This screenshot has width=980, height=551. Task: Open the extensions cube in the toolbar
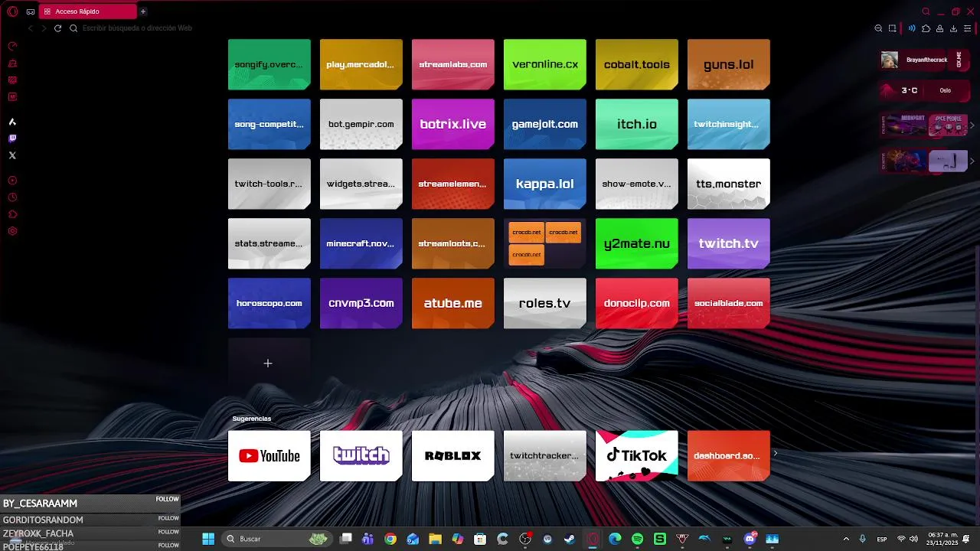tap(926, 28)
